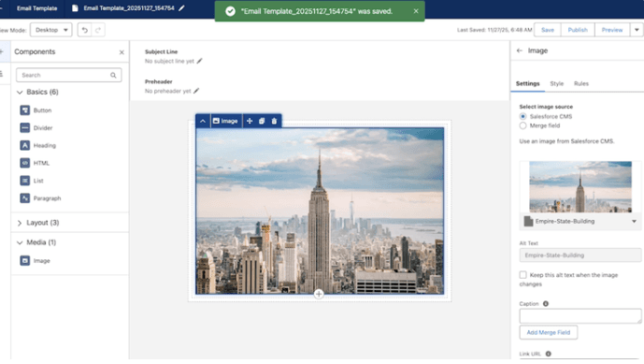This screenshot has width=644, height=364.
Task: Click the move icon on image toolbar
Action: (250, 121)
